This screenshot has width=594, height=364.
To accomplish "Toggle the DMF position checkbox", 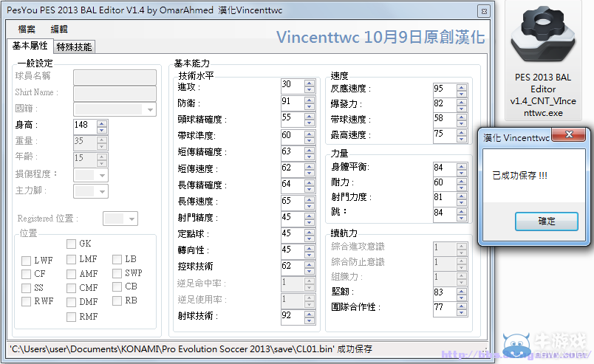I will click(71, 302).
